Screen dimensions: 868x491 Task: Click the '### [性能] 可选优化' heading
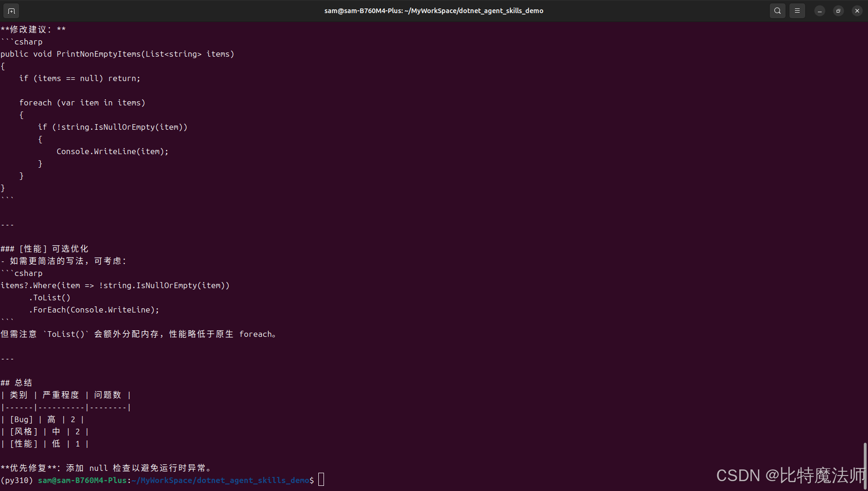(x=44, y=249)
